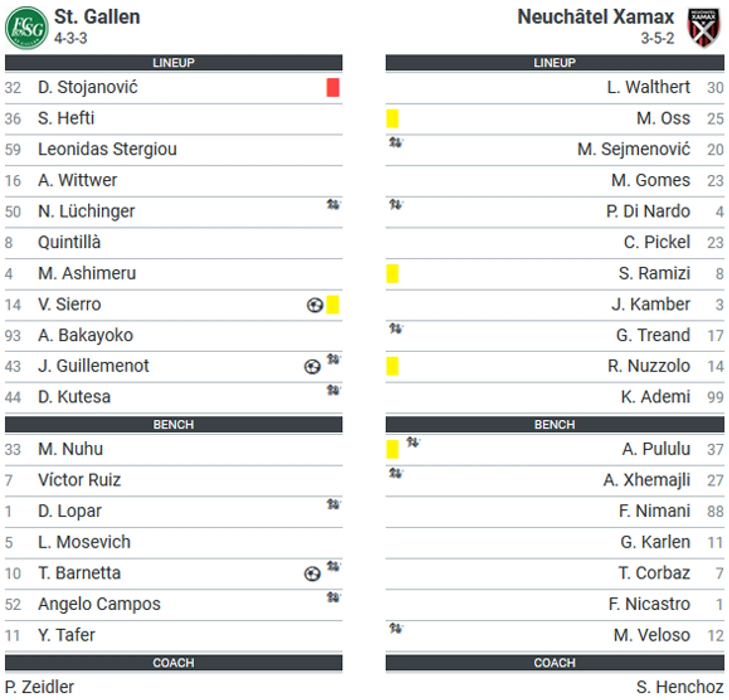
Task: Click the goal ball icon beside T. Barnetta
Action: (x=312, y=574)
